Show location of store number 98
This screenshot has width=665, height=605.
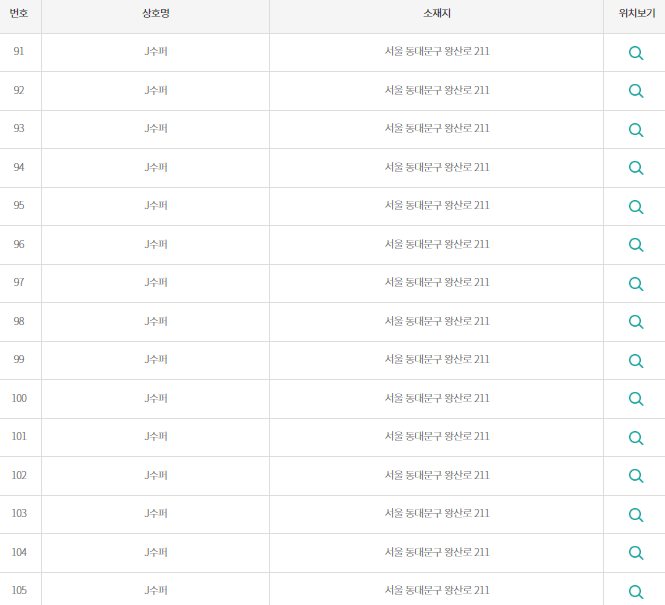click(636, 322)
